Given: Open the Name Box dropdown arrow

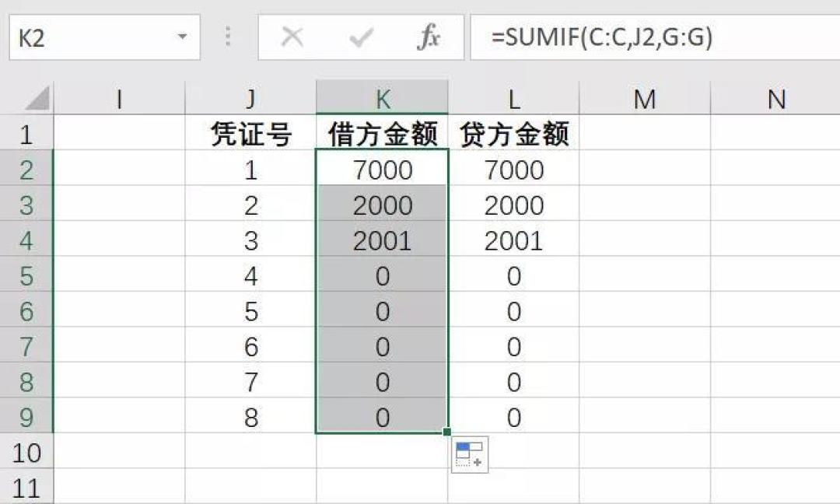Looking at the screenshot, I should pyautogui.click(x=182, y=37).
